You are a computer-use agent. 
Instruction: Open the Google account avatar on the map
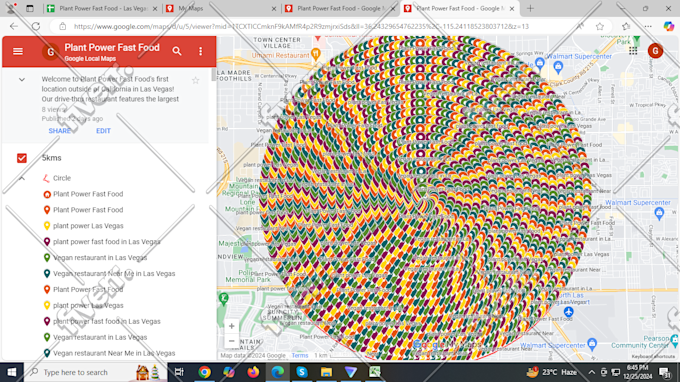[655, 51]
